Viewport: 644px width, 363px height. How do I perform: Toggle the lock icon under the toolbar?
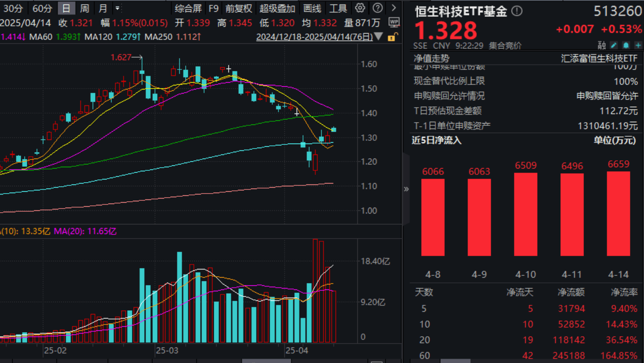tap(392, 36)
